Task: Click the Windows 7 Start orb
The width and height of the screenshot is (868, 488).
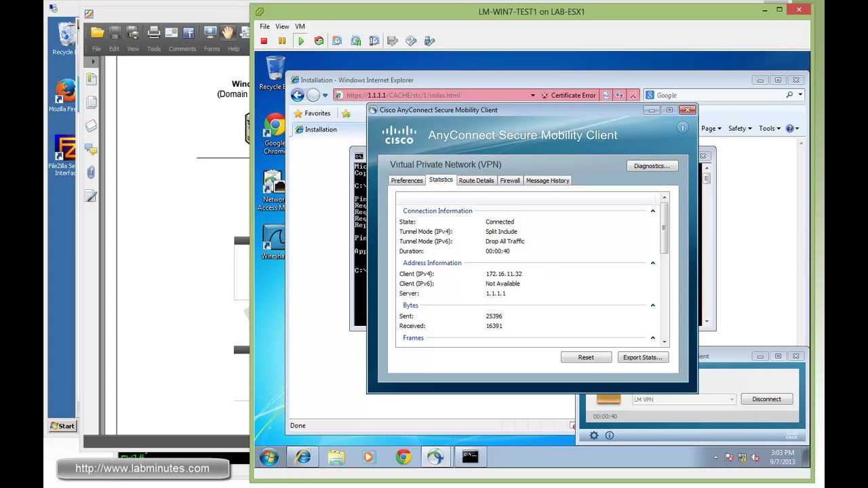Action: [x=269, y=457]
